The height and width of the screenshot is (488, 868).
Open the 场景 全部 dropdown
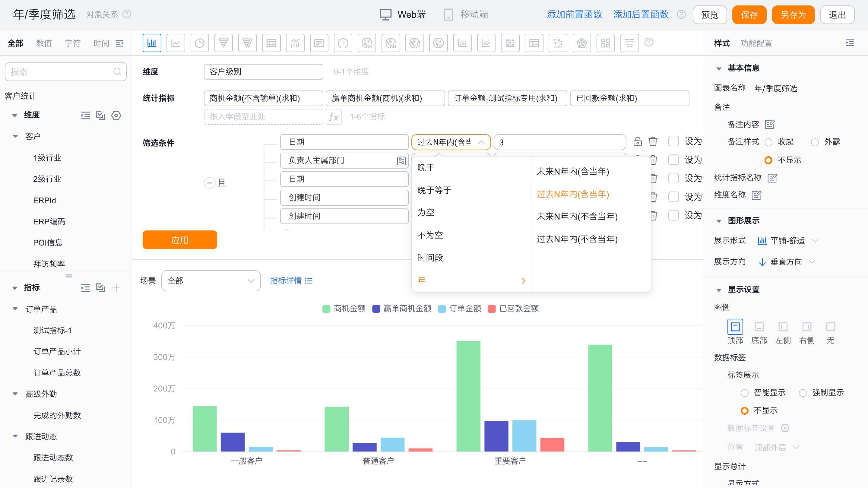tap(211, 281)
